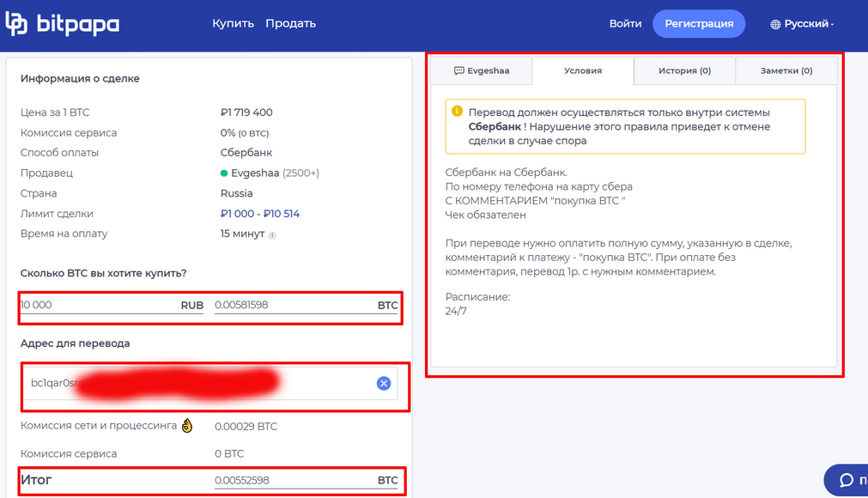Image resolution: width=868 pixels, height=498 pixels.
Task: Click the BTC amount field showing 0.00581598
Action: click(x=292, y=305)
